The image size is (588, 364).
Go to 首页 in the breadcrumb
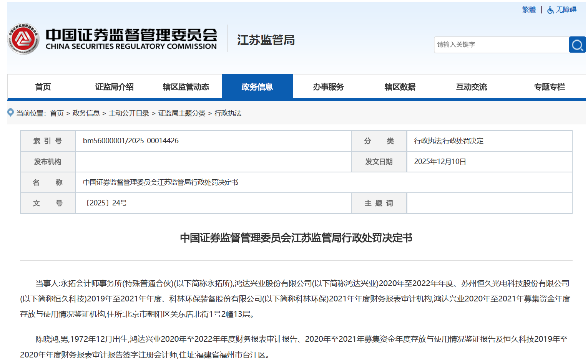[57, 113]
